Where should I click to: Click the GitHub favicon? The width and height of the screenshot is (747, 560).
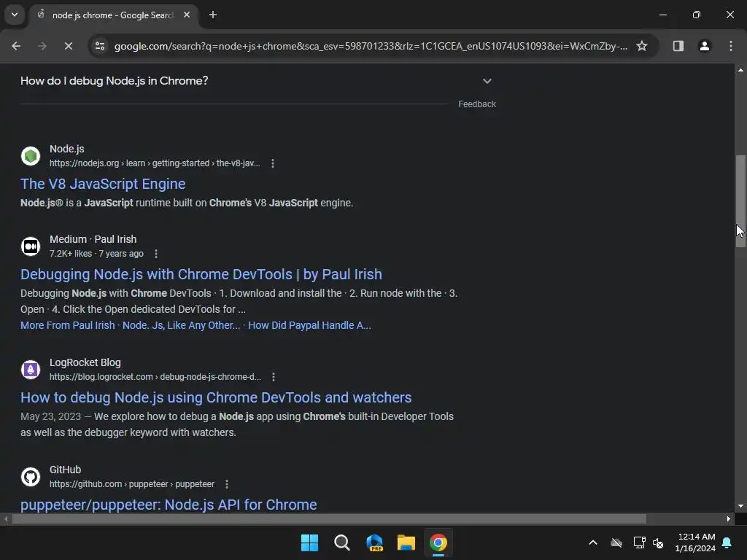tap(31, 477)
